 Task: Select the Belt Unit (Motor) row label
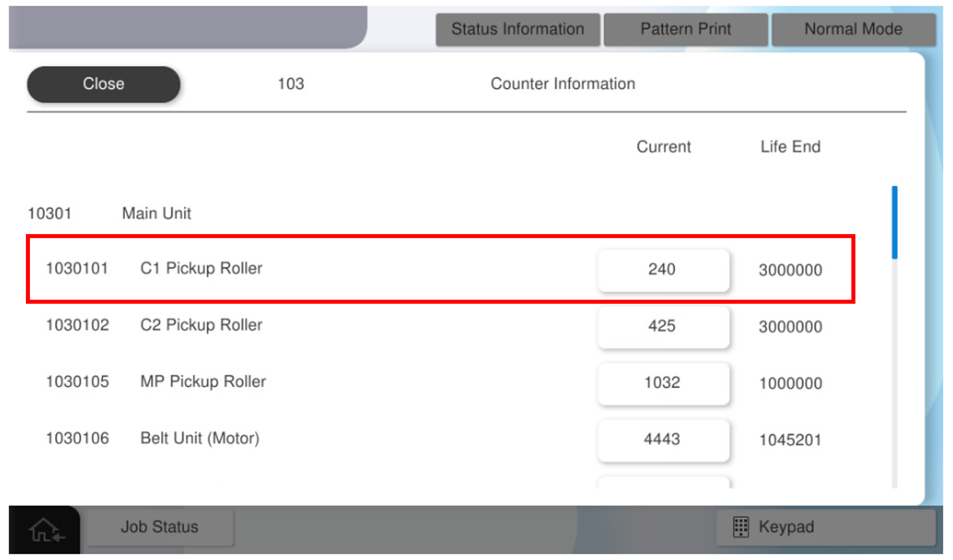coord(200,439)
